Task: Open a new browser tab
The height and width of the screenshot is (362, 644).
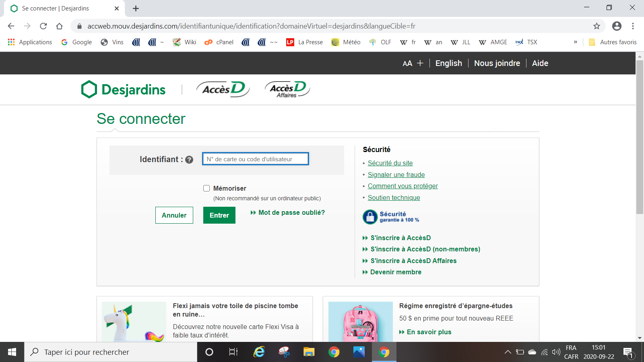Action: [136, 8]
